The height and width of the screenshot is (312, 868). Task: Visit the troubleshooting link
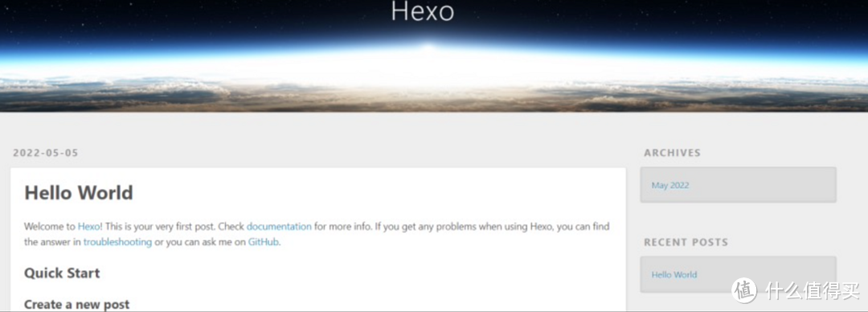pyautogui.click(x=117, y=242)
